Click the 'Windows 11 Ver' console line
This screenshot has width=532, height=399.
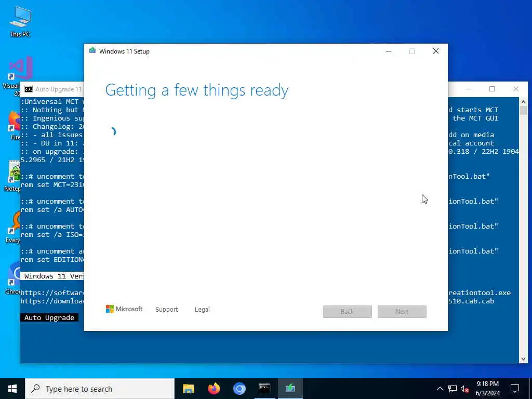(x=54, y=276)
